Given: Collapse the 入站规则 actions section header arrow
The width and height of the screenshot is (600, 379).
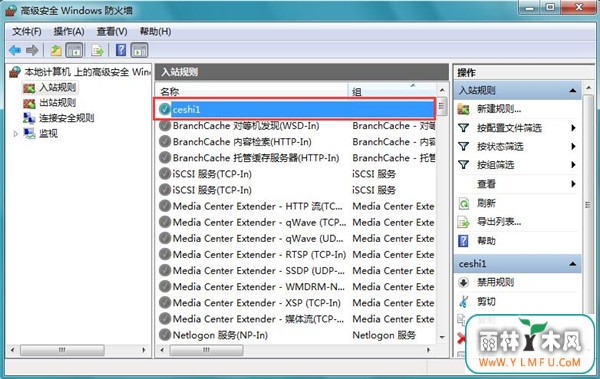Looking at the screenshot, I should tap(573, 90).
